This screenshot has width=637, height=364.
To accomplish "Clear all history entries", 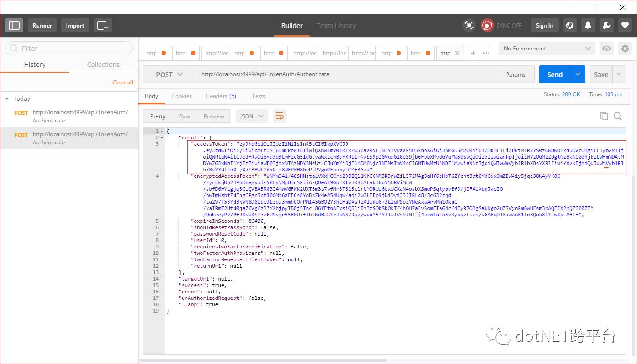I will pos(123,82).
